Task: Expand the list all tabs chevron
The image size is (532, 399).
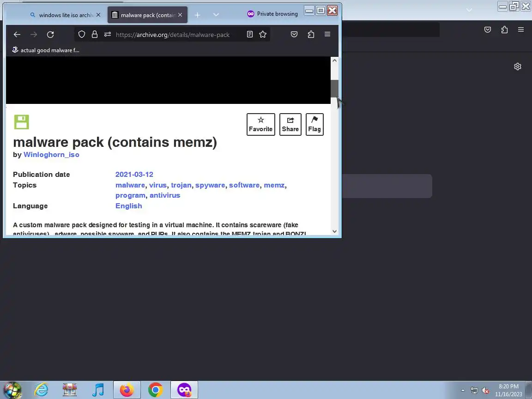Action: point(216,15)
